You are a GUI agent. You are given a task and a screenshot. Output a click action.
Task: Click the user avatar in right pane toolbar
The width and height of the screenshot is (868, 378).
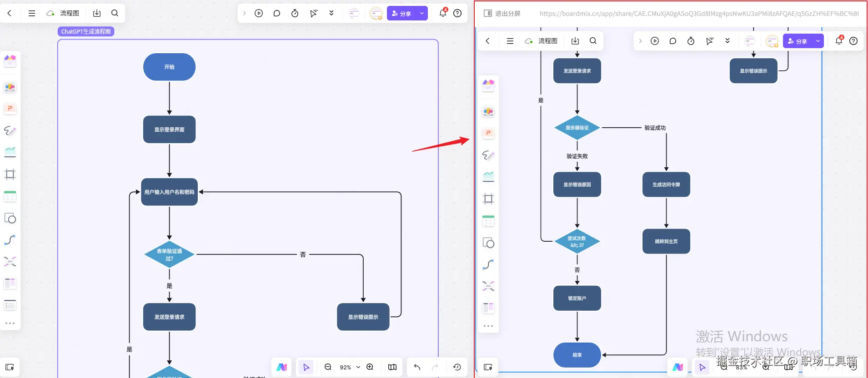pyautogui.click(x=772, y=41)
